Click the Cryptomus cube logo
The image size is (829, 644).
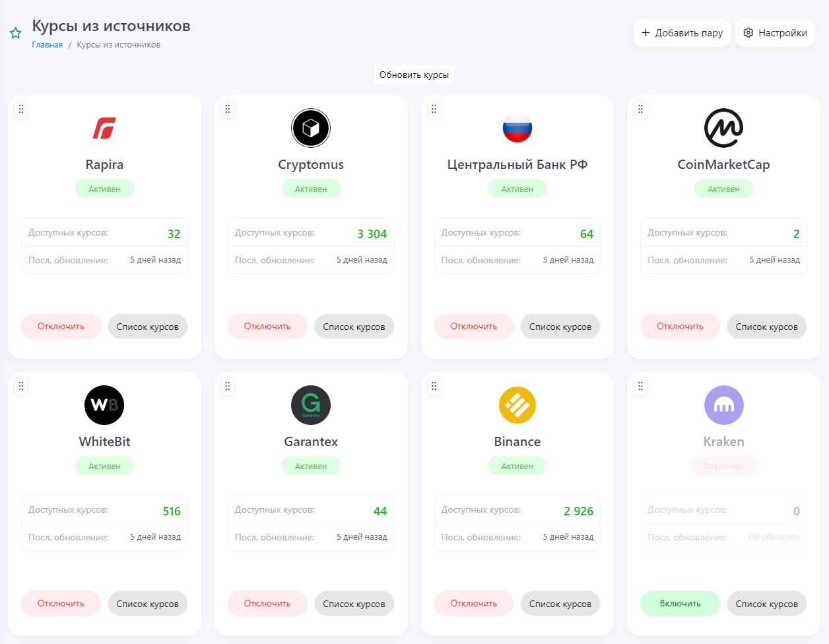[311, 128]
